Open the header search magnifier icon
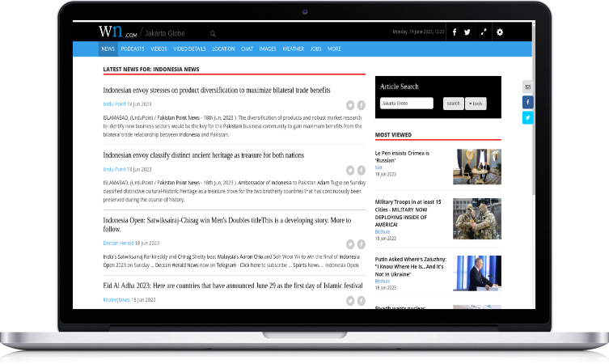This screenshot has height=364, width=609. (x=213, y=34)
